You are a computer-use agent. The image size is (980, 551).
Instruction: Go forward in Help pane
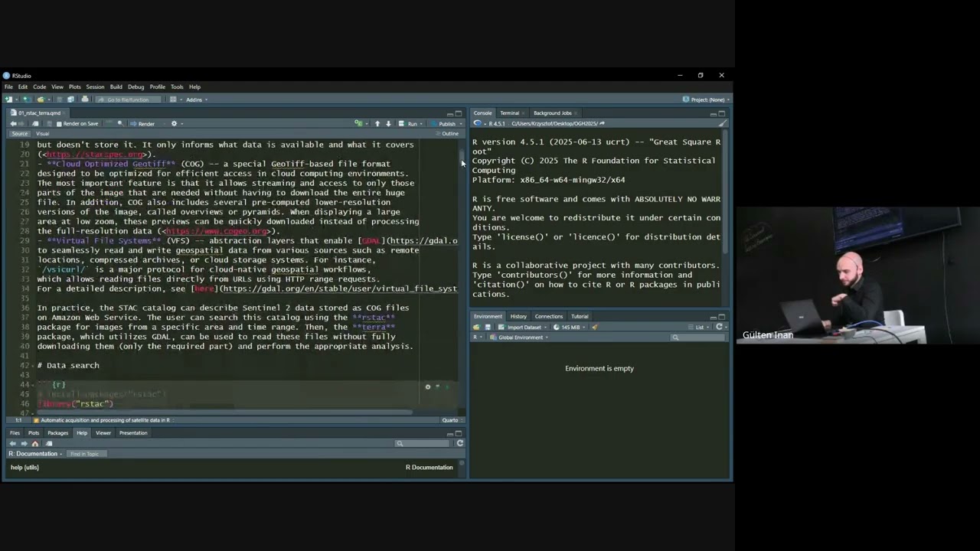point(24,443)
